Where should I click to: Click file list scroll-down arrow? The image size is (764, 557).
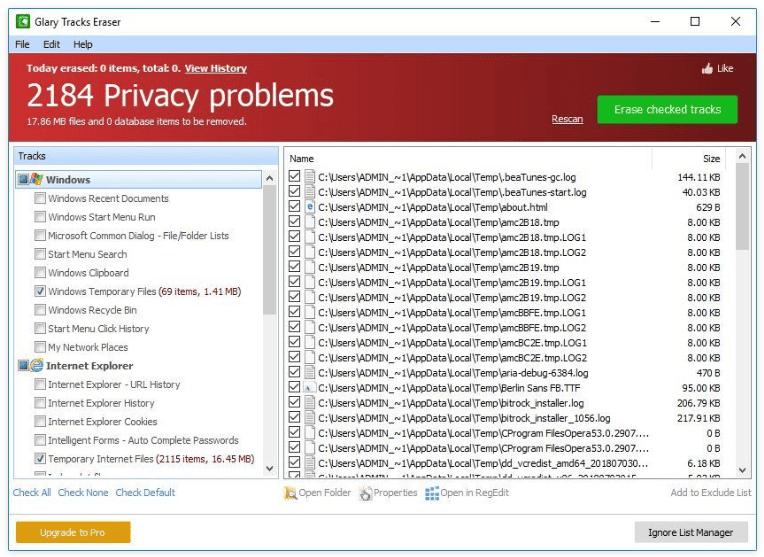(x=742, y=470)
